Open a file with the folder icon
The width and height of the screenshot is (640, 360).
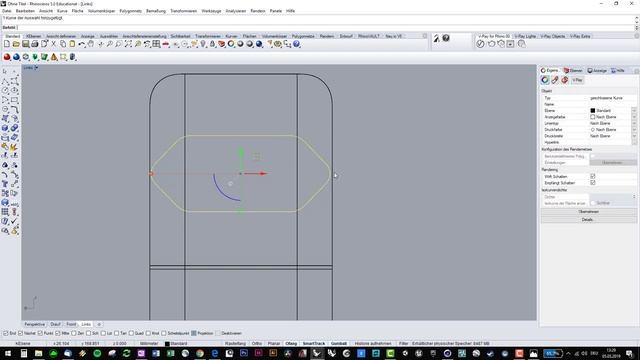click(16, 44)
